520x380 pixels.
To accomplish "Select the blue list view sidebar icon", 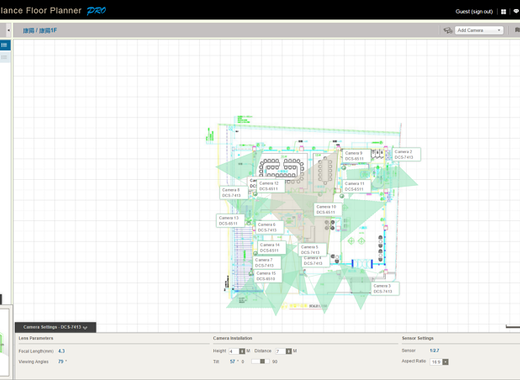I will [x=5, y=45].
